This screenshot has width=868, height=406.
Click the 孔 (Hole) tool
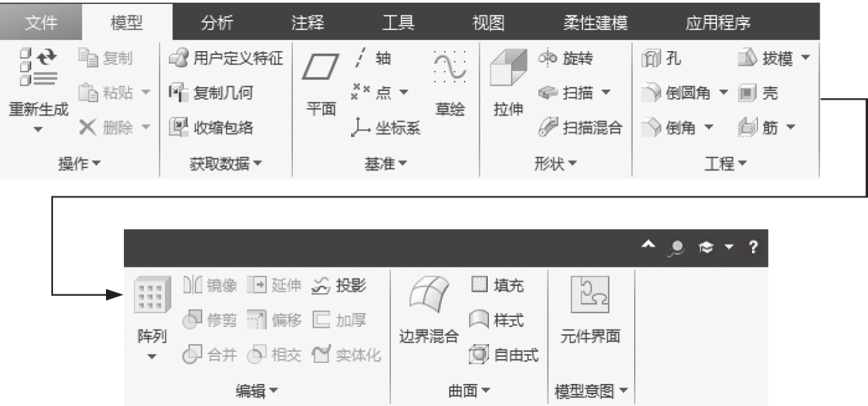click(x=663, y=59)
